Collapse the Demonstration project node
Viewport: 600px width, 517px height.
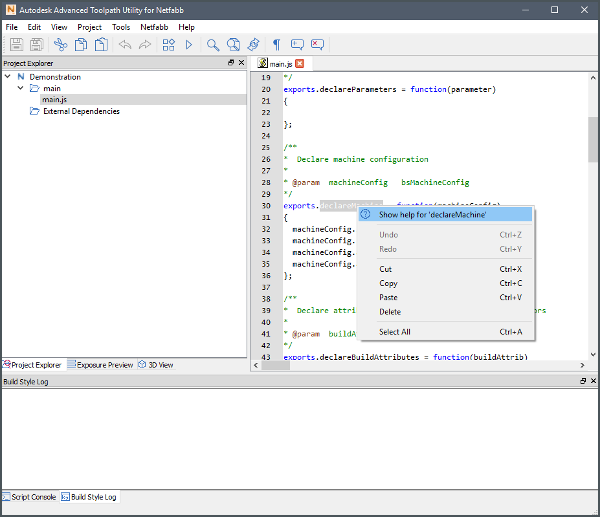[8, 77]
